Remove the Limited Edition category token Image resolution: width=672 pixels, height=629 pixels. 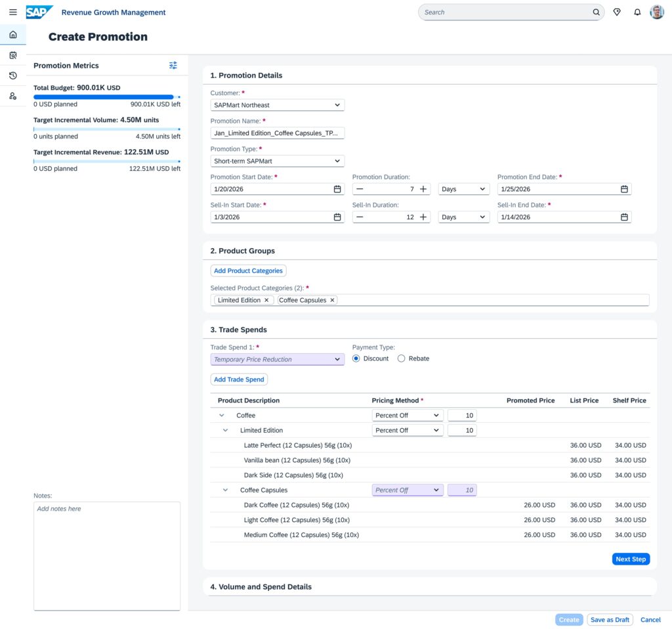tap(266, 300)
